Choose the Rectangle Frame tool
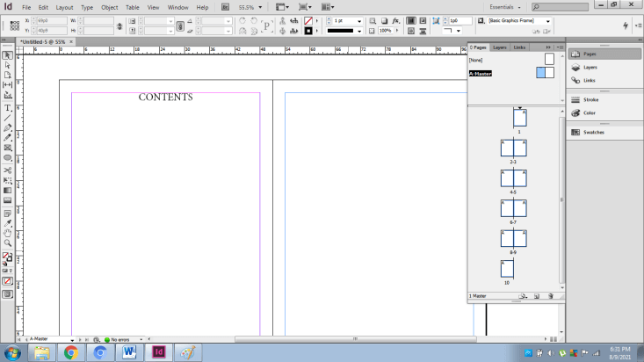Screen dimensions: 644x362 pos(7,148)
